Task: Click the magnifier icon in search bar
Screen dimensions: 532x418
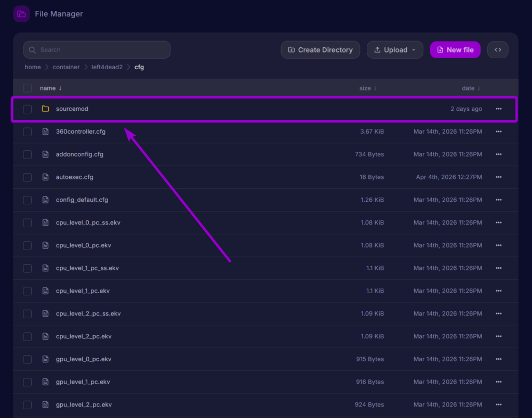Action: coord(32,49)
